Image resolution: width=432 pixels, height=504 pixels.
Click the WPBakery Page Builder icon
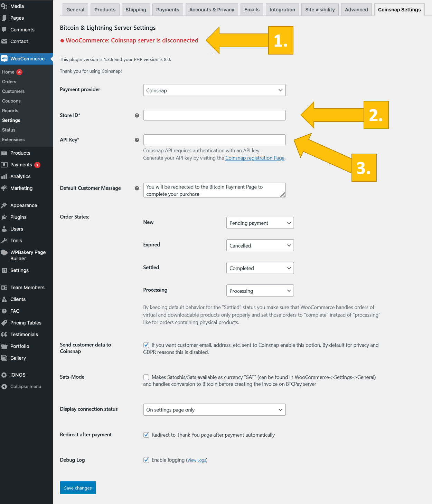(4, 252)
